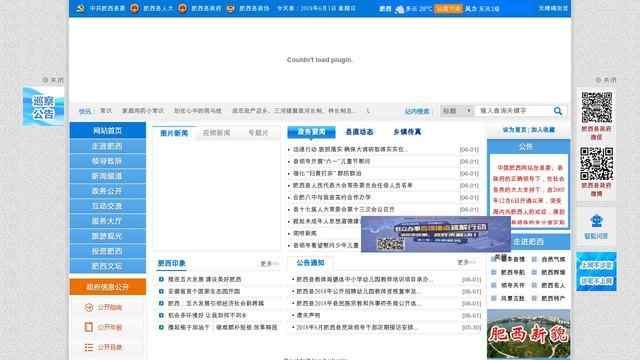Click the orange 政府信息公开 header button
Screen dimensions: 640x360
point(107,287)
